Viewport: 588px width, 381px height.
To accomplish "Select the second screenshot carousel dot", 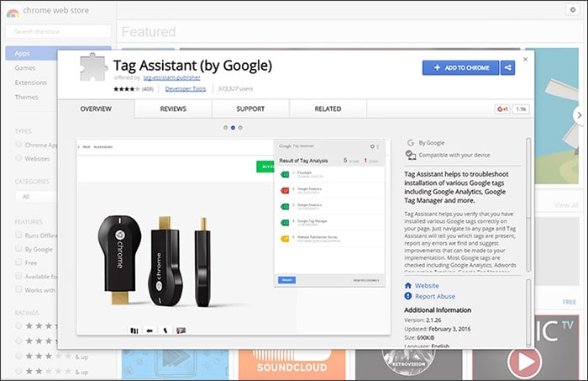I will pos(233,128).
